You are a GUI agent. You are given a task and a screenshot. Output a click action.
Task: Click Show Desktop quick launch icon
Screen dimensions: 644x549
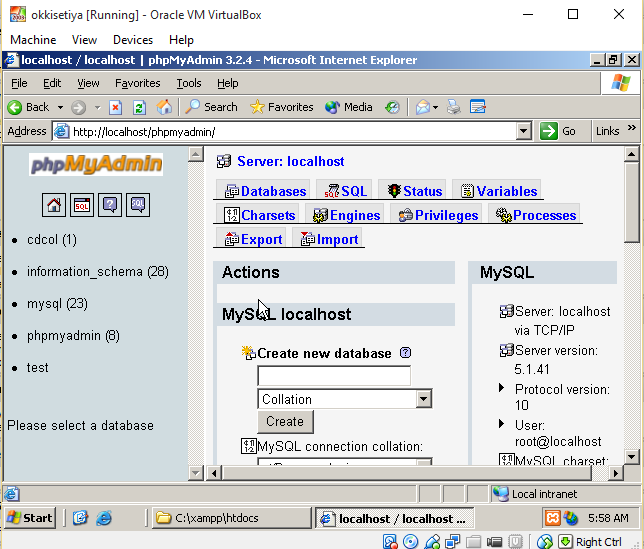click(80, 518)
